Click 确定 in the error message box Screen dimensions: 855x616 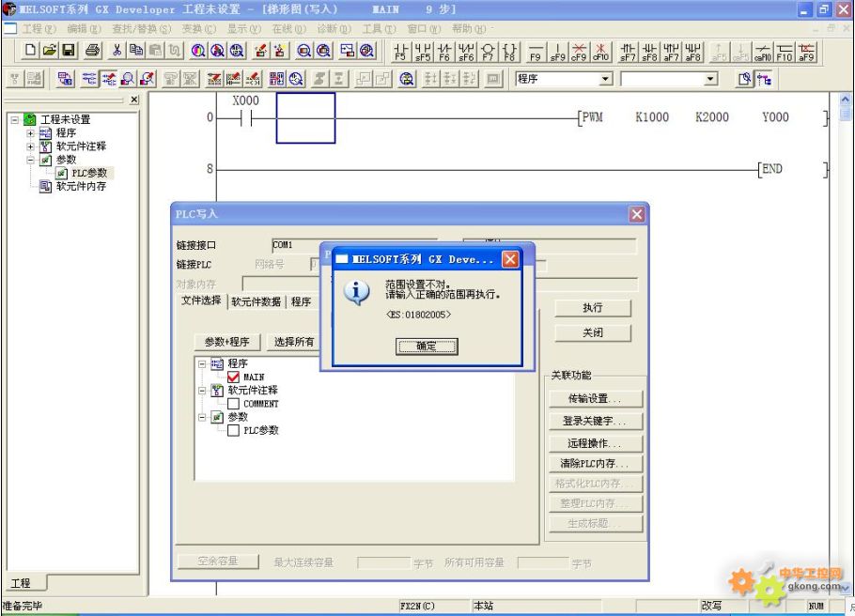click(427, 346)
